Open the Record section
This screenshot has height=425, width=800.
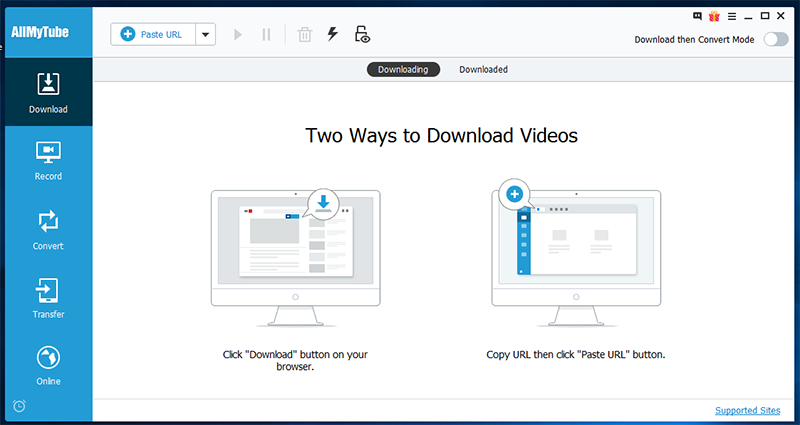48,161
